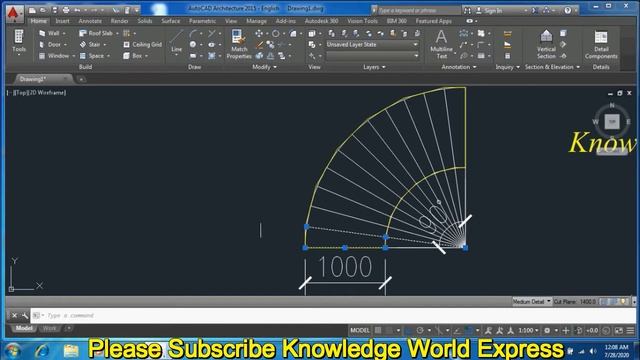Toggle isolate objects circle icon in status bar
The image size is (640, 360).
(607, 331)
